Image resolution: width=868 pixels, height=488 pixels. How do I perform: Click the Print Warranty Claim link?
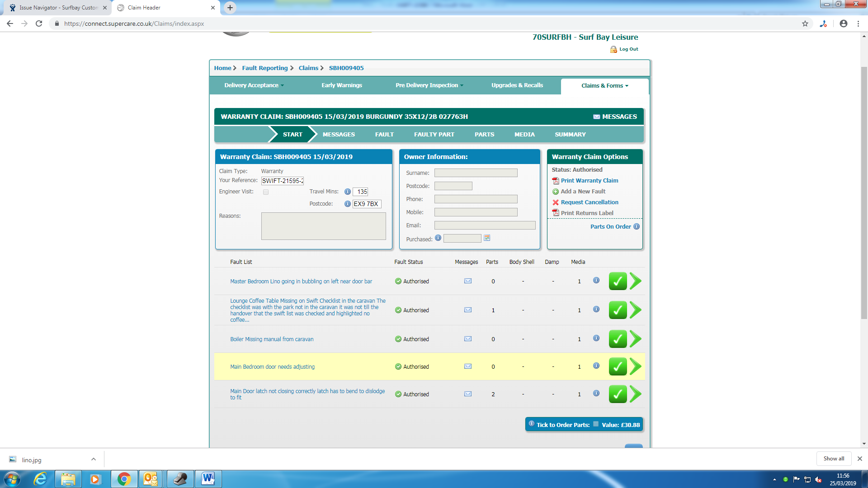click(589, 181)
